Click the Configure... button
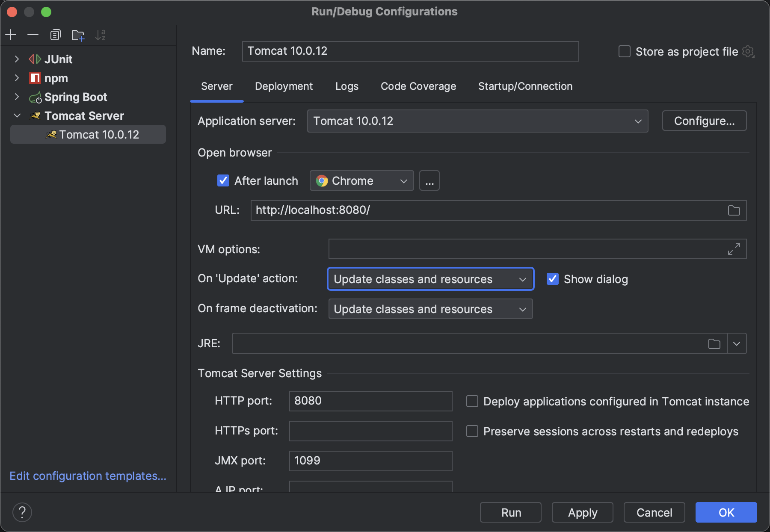Viewport: 770px width, 532px height. click(704, 121)
